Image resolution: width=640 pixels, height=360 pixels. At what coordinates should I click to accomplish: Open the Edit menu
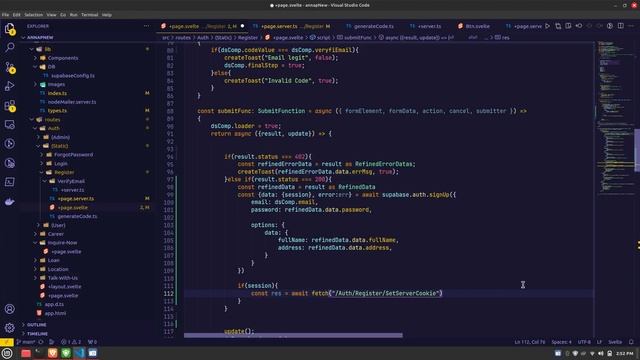click(16, 15)
